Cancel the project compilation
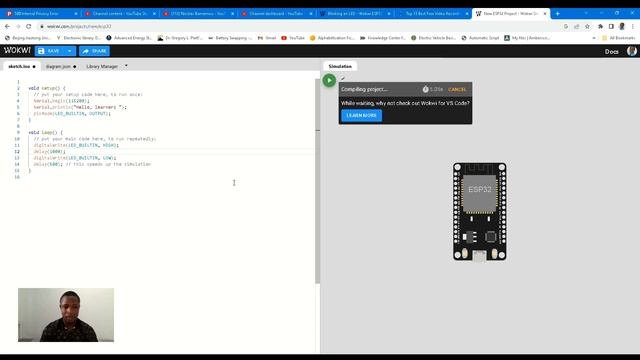The height and width of the screenshot is (360, 640). click(x=457, y=89)
